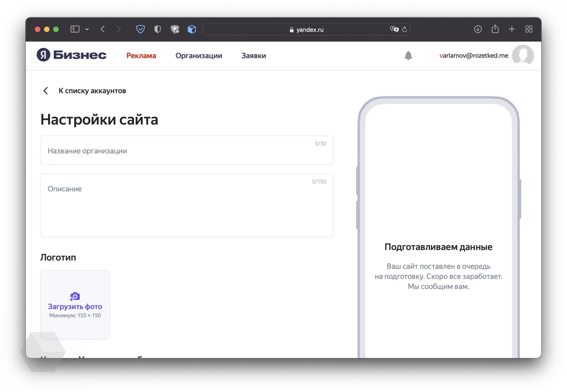Open the shield with cursor extension
Image resolution: width=567 pixels, height=392 pixels.
(175, 29)
